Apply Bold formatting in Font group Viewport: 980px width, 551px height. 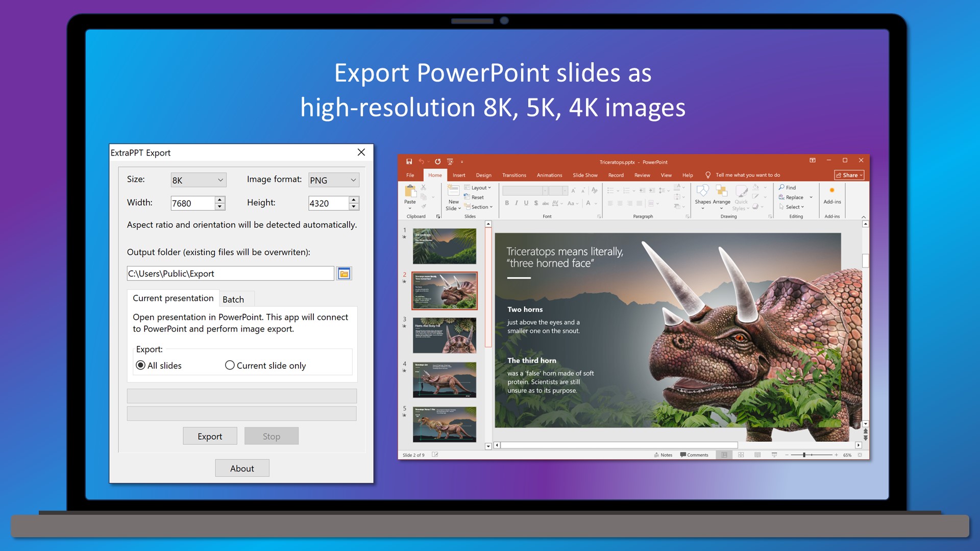[507, 203]
